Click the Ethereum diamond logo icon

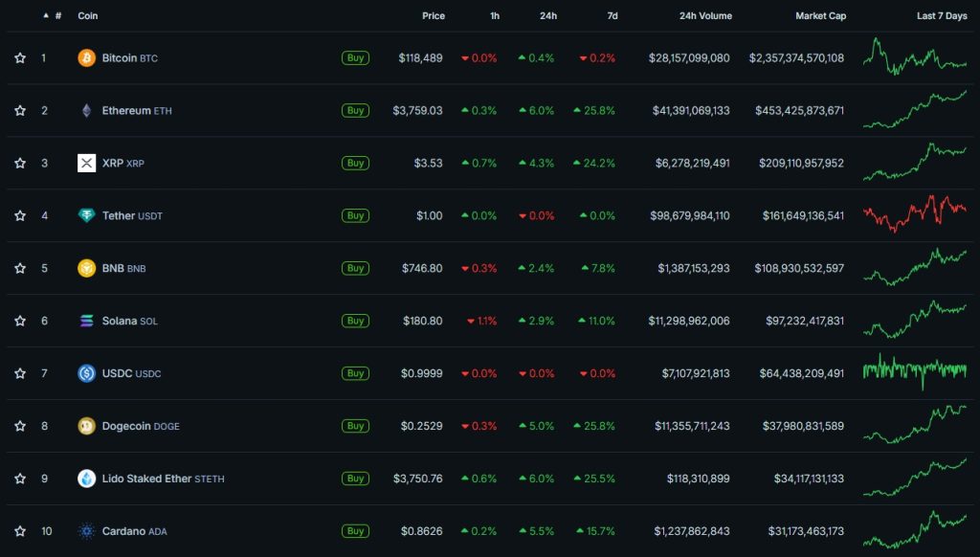[86, 111]
